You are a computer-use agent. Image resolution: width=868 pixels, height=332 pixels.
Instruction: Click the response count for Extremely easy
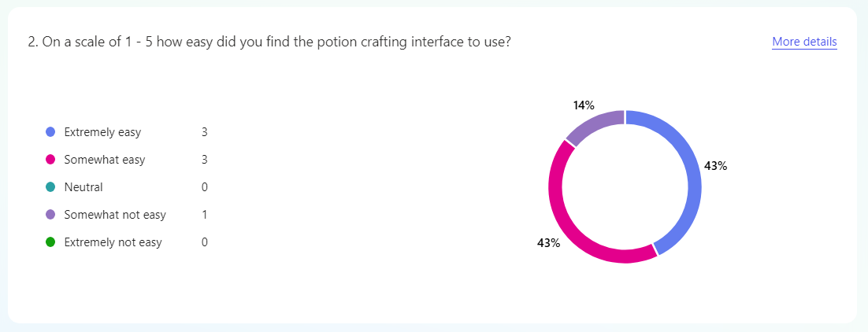pos(204,132)
